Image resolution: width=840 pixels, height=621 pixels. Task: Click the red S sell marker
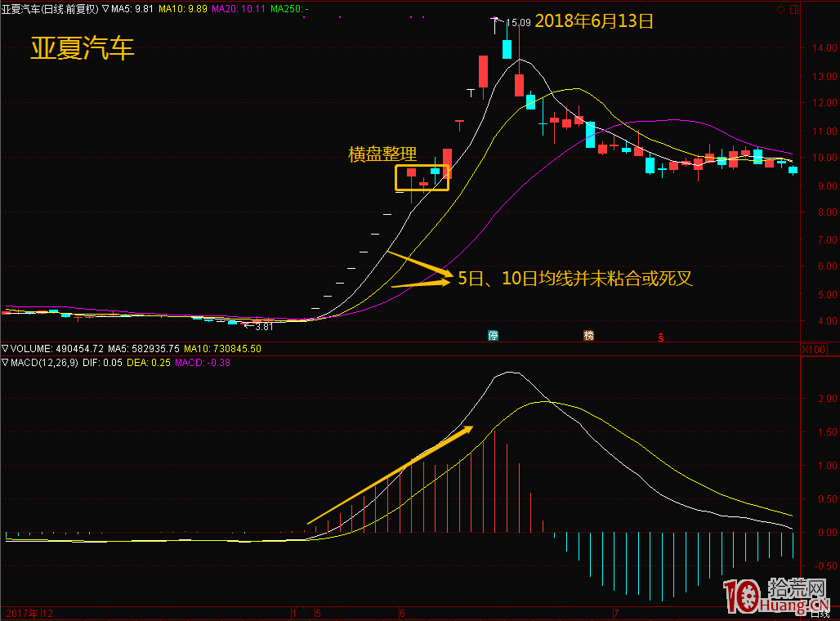coord(661,337)
